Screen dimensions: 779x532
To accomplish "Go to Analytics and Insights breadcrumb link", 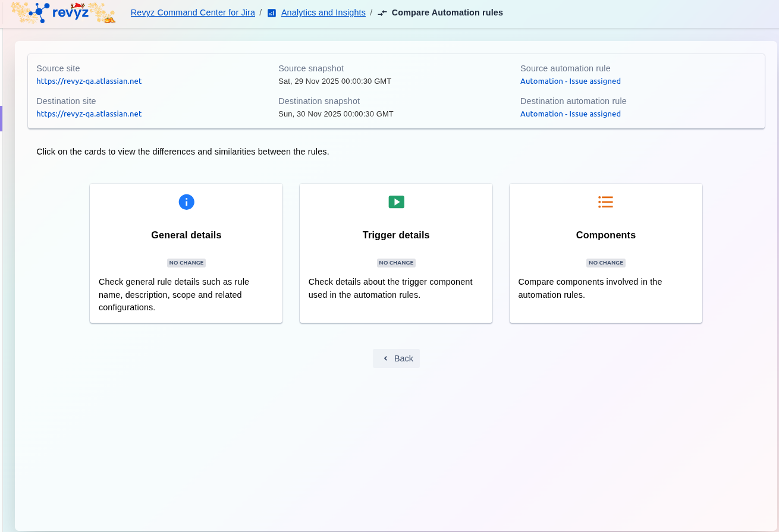I will coord(323,12).
